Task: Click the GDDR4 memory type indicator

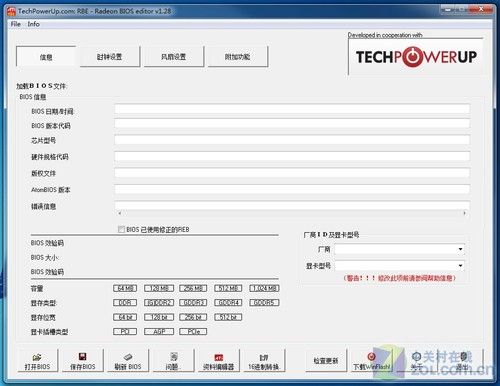Action: click(228, 303)
